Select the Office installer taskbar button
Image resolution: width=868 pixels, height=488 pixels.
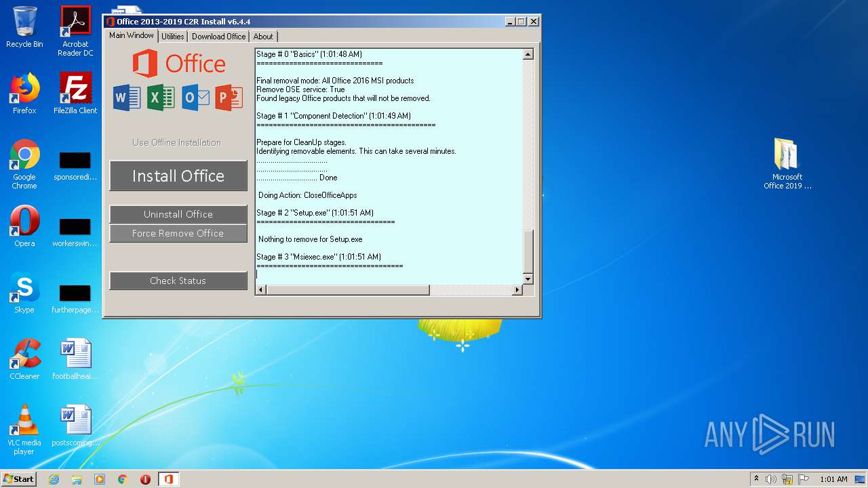[168, 479]
